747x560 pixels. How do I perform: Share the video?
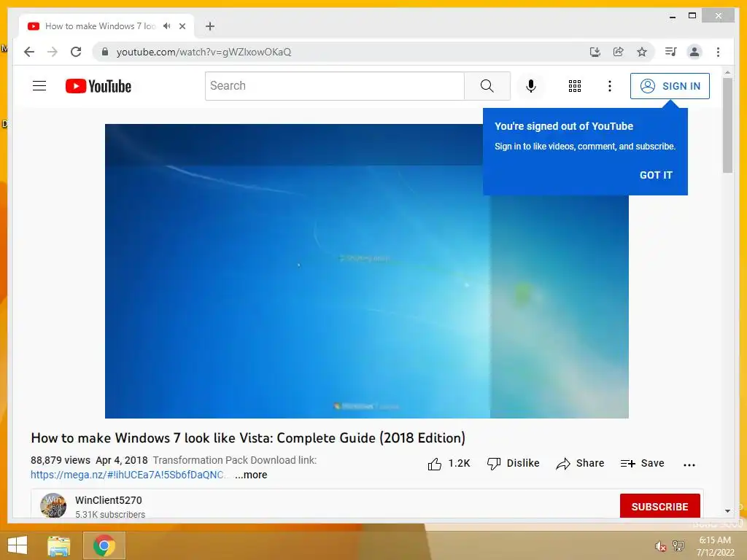580,463
